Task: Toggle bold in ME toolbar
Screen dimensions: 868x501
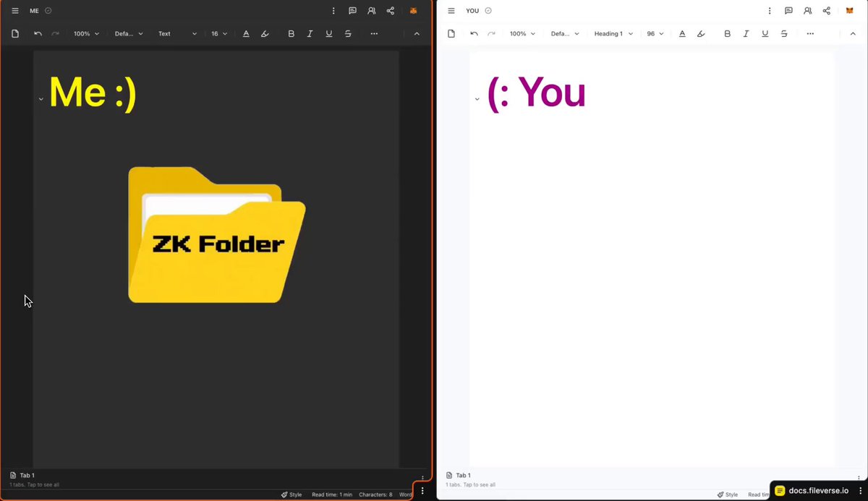Action: click(x=292, y=33)
